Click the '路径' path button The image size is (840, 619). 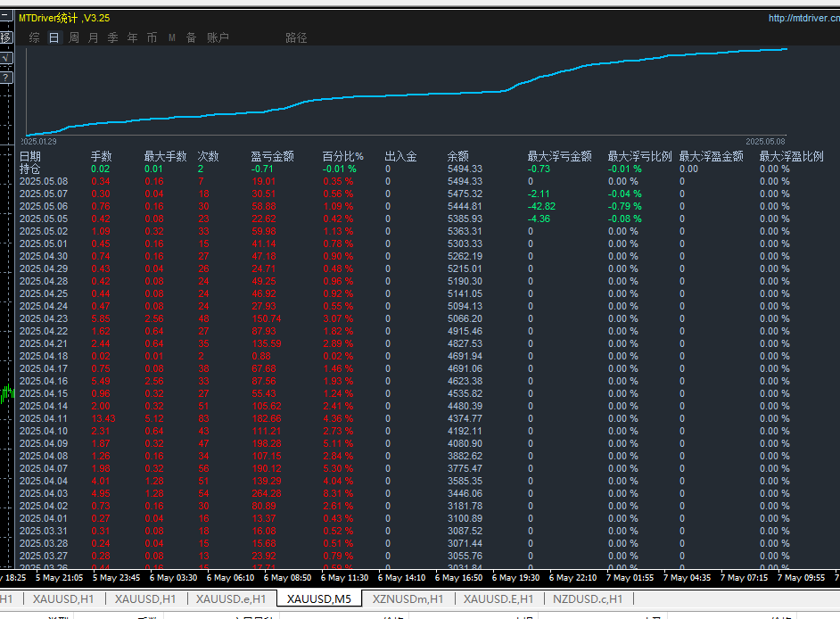tap(296, 37)
